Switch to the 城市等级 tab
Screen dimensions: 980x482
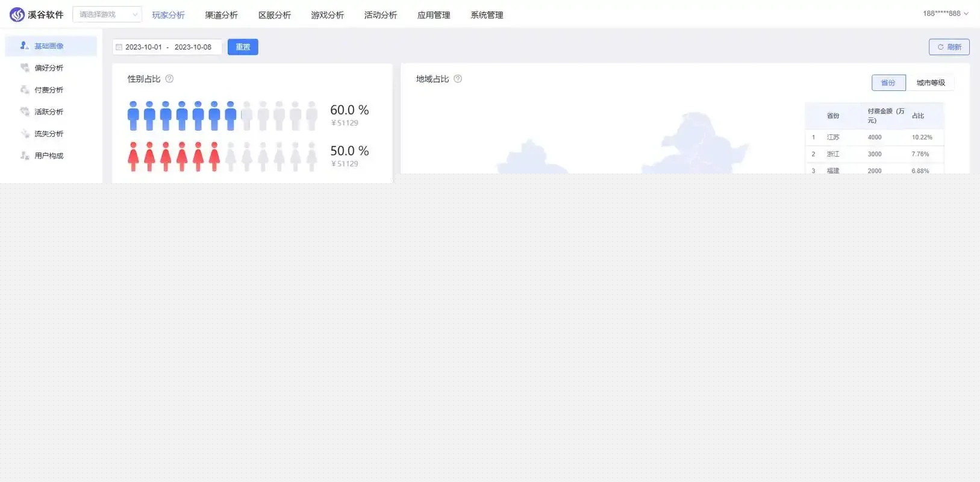point(931,83)
